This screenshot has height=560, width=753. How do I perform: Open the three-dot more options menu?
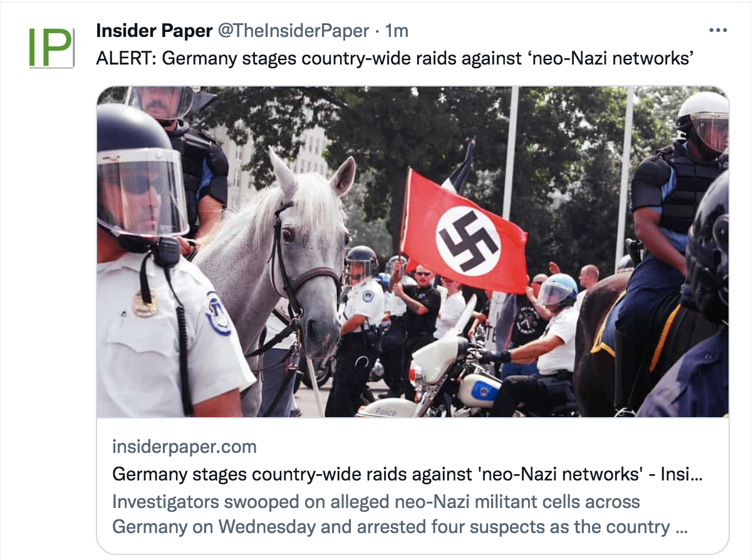(x=717, y=30)
